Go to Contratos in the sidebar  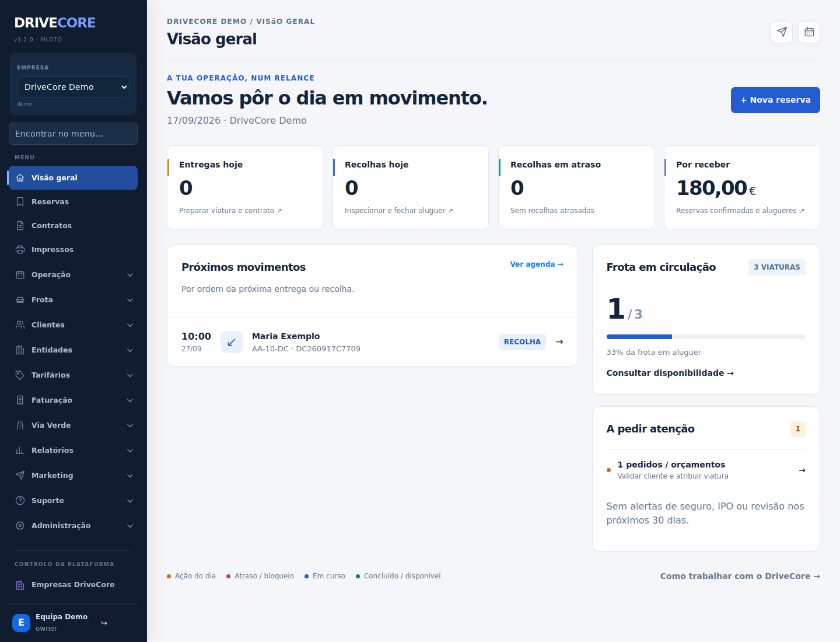tap(73, 226)
